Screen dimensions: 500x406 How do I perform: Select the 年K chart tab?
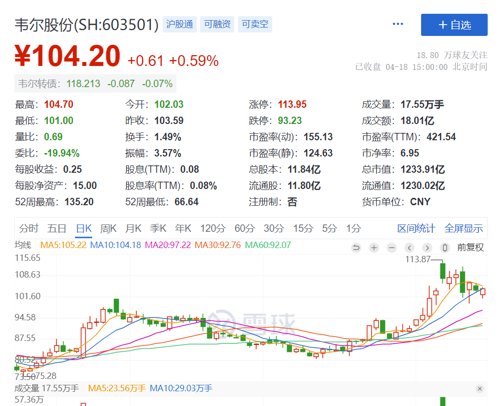[183, 228]
